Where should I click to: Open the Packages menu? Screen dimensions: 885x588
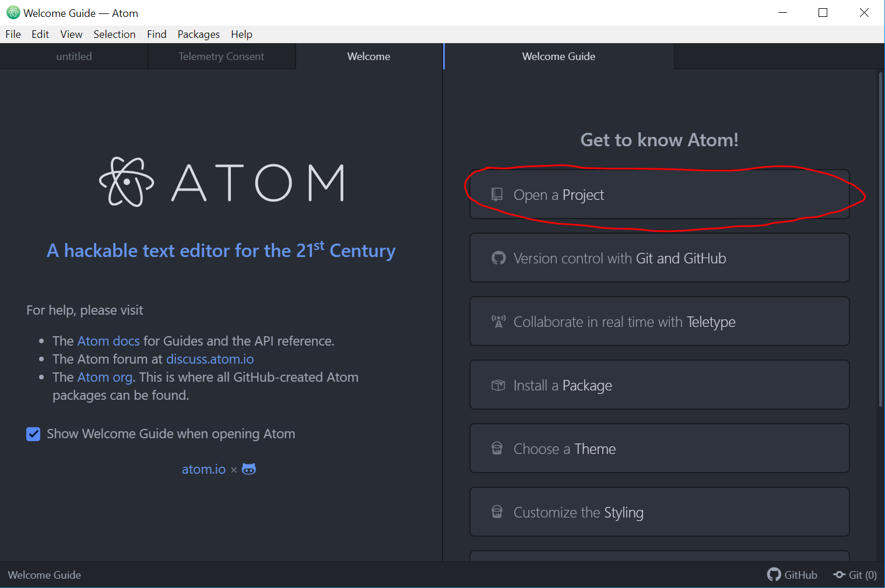click(199, 34)
